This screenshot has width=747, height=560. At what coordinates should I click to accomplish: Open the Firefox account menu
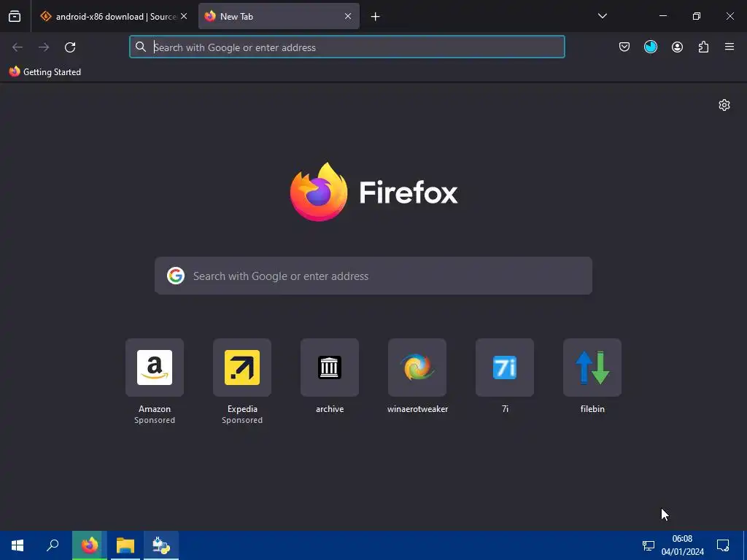[677, 47]
